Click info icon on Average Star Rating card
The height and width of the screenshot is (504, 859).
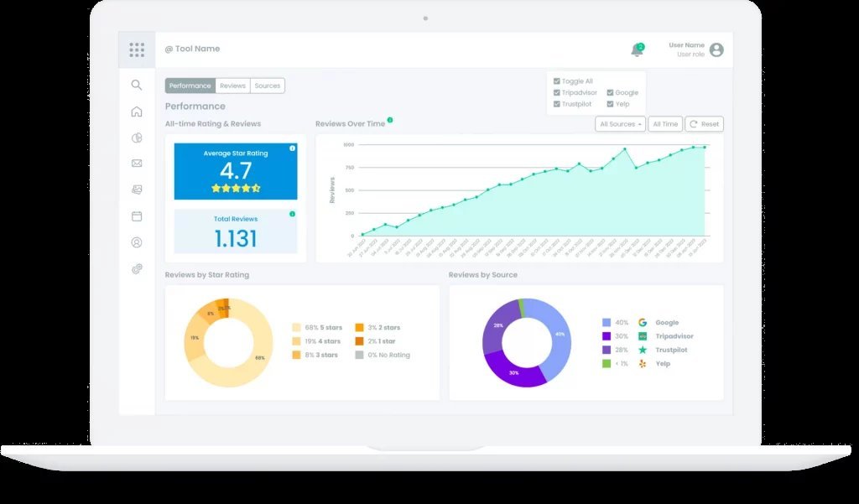tap(292, 148)
